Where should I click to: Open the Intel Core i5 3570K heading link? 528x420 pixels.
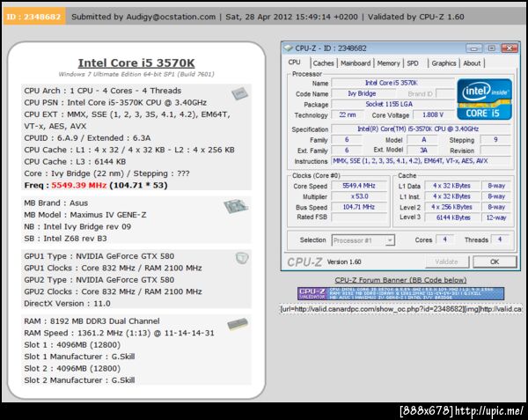pyautogui.click(x=136, y=63)
